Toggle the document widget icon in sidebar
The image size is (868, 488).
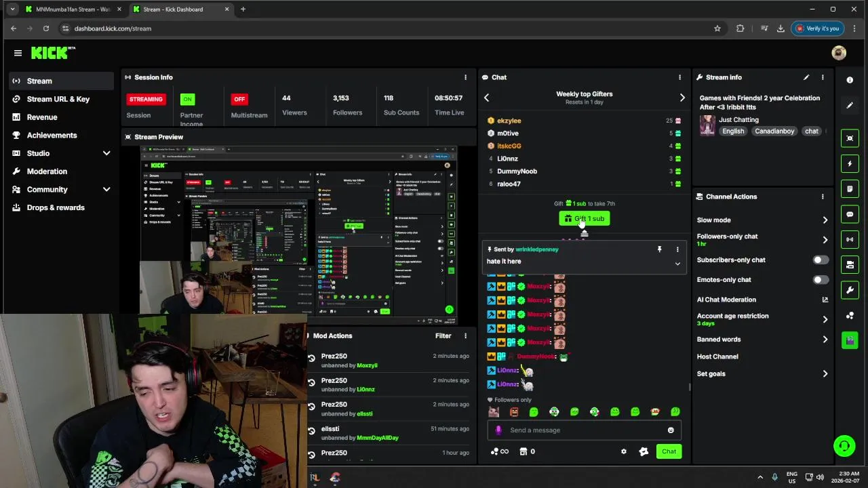(x=850, y=188)
